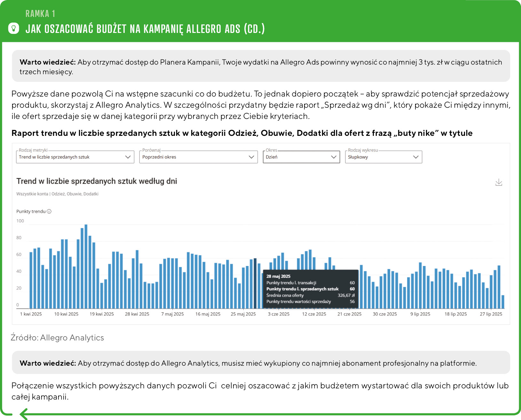Click the 18 lip 2025 axis label
Screen dimensions: 521x420
tap(456, 314)
